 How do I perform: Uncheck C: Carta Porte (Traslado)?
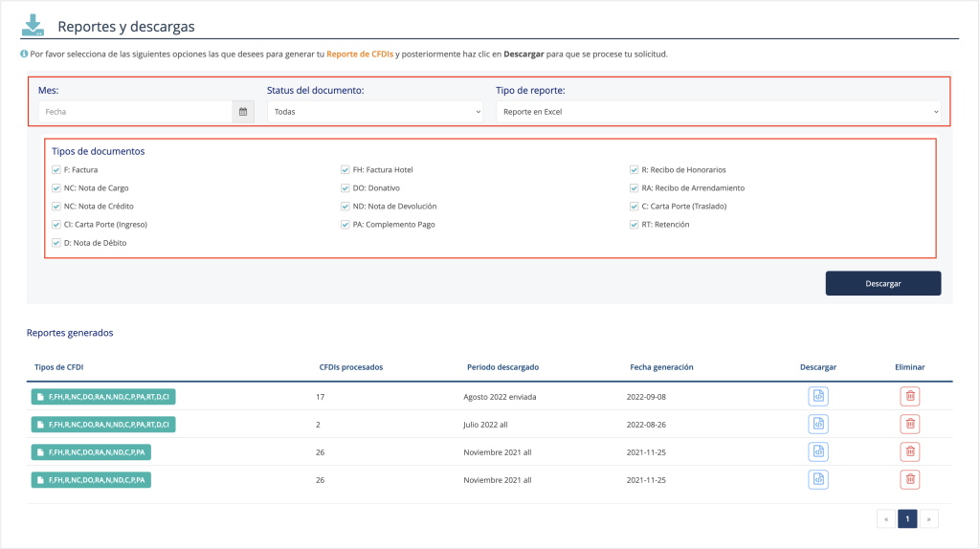click(x=634, y=206)
